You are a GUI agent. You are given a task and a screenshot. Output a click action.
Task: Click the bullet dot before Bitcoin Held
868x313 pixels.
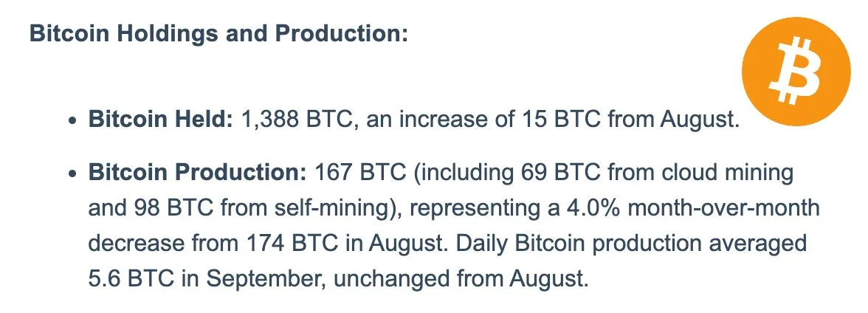[72, 121]
